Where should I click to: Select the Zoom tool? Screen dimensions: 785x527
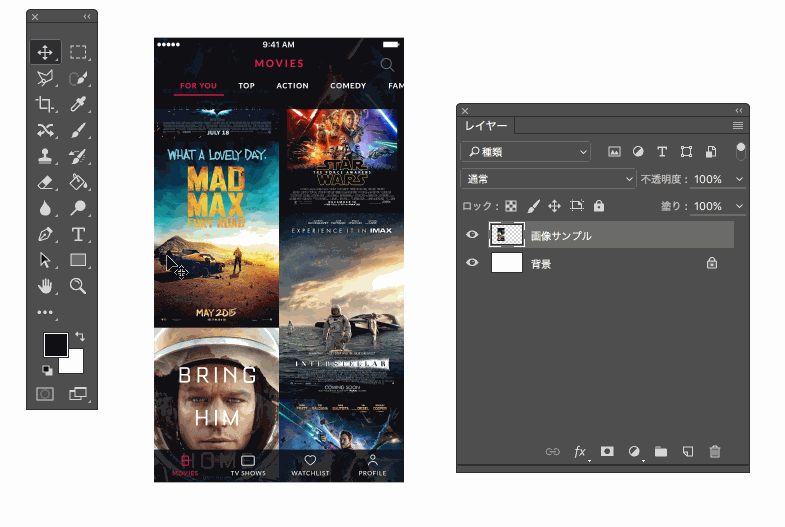pyautogui.click(x=78, y=286)
